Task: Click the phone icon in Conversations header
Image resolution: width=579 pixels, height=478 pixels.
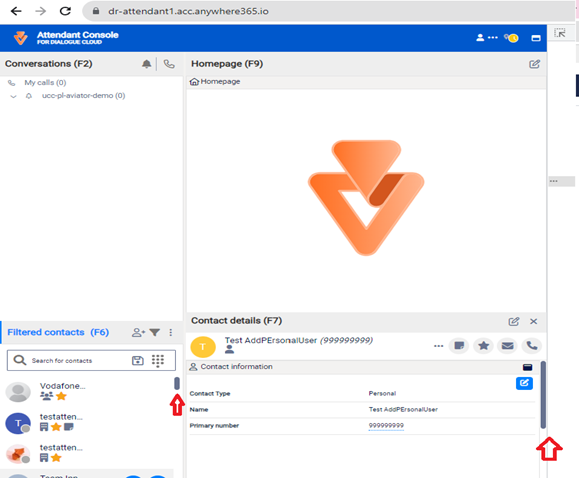Action: pyautogui.click(x=169, y=64)
